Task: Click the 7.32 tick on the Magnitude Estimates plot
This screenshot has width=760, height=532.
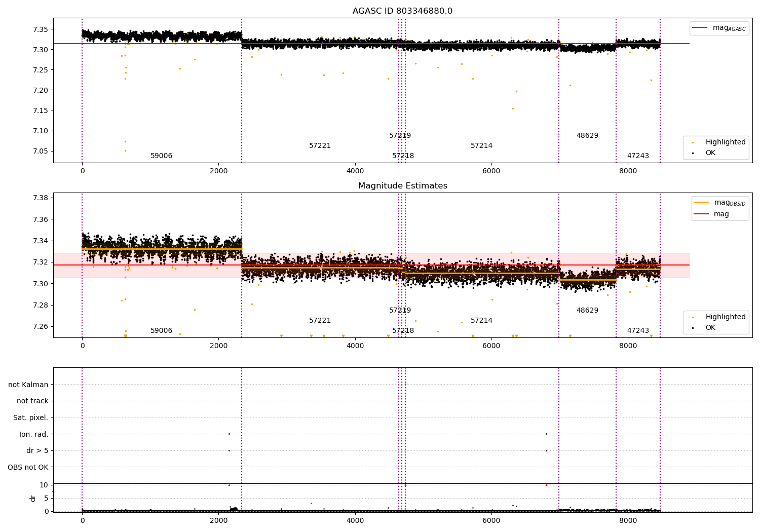Action: (x=40, y=262)
